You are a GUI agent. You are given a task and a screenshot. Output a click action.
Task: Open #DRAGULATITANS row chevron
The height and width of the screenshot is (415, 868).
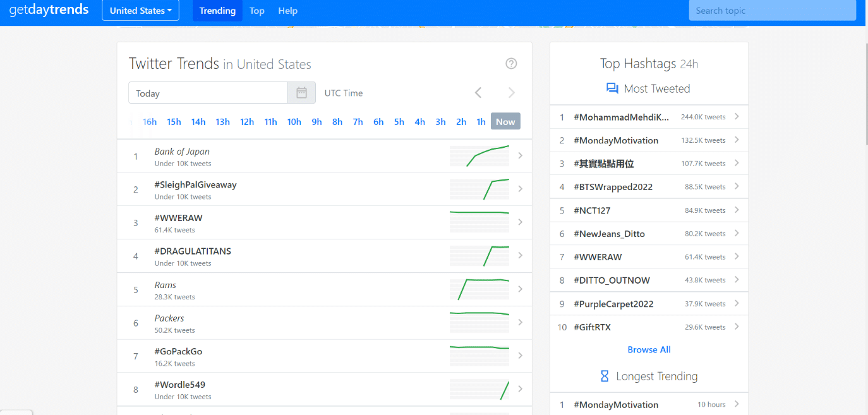(521, 255)
